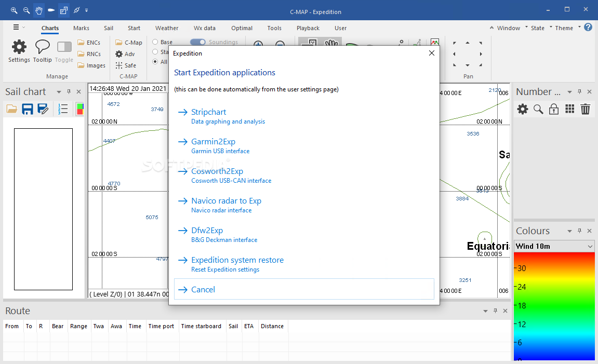This screenshot has width=598, height=364.
Task: Launch the Stripchart application
Action: click(x=304, y=116)
